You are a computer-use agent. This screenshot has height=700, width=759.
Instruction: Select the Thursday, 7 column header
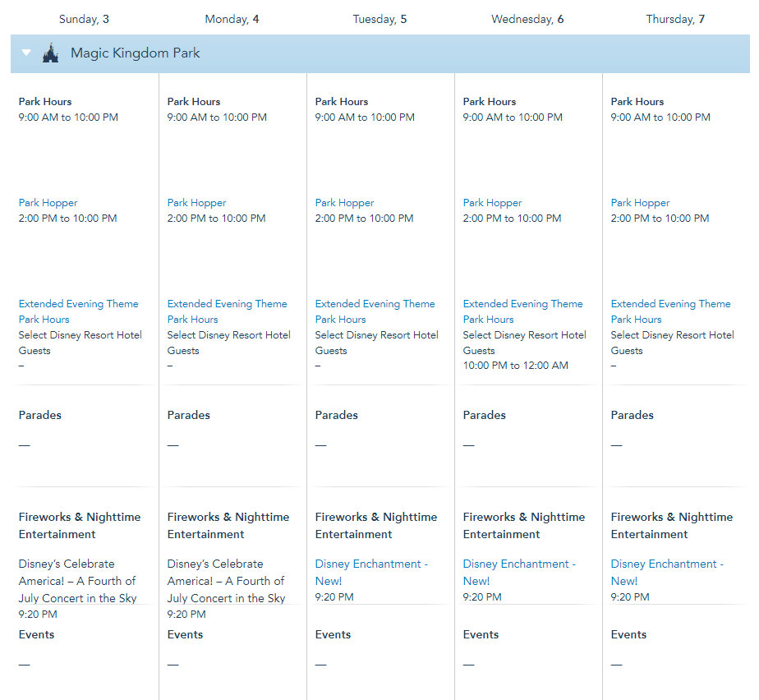click(675, 19)
